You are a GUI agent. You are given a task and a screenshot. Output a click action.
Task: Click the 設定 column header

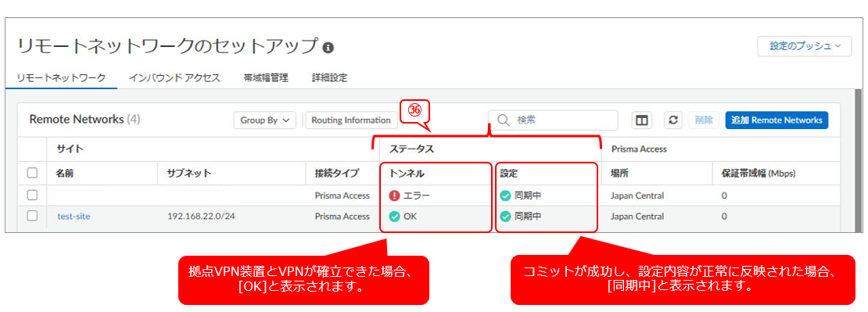pos(509,174)
